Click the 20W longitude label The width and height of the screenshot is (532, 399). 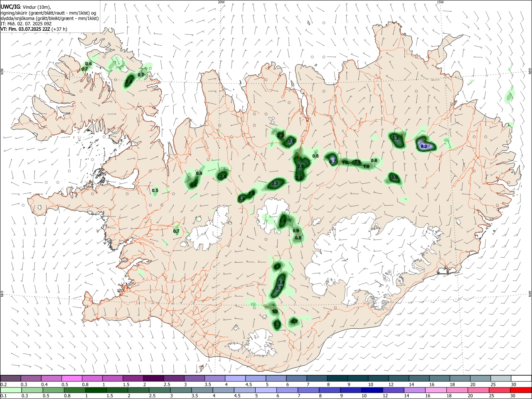(221, 2)
